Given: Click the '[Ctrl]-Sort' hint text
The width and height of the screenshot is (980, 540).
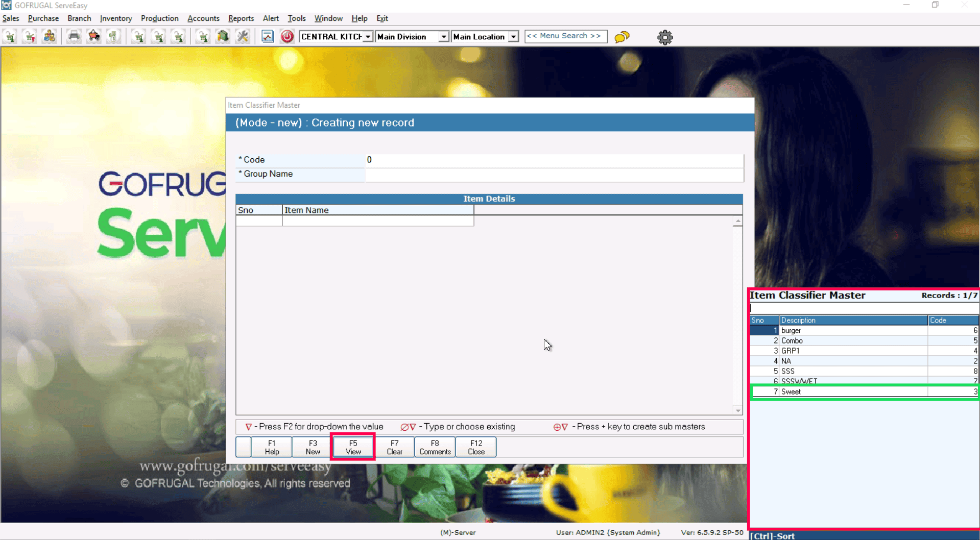Looking at the screenshot, I should point(772,536).
